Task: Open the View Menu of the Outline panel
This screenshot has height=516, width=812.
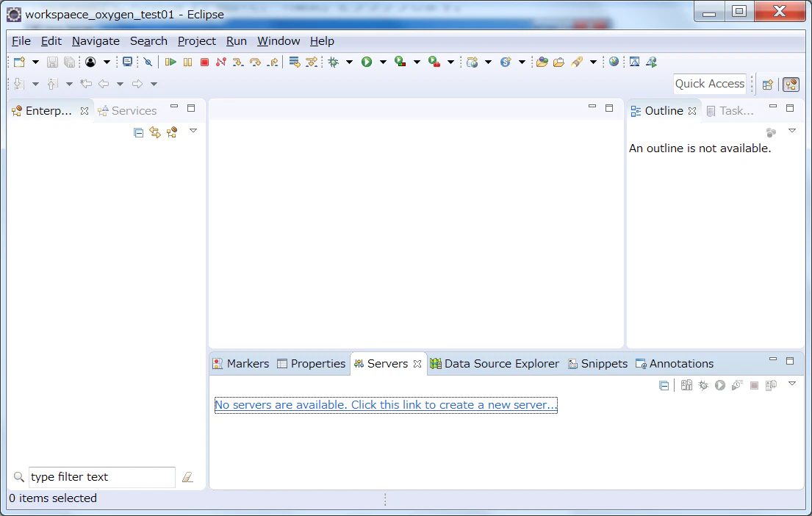Action: 792,131
